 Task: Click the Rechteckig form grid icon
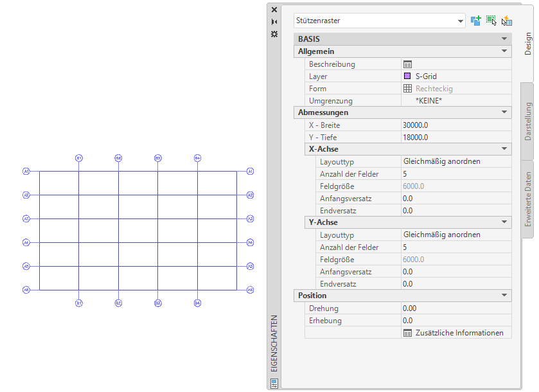click(407, 89)
